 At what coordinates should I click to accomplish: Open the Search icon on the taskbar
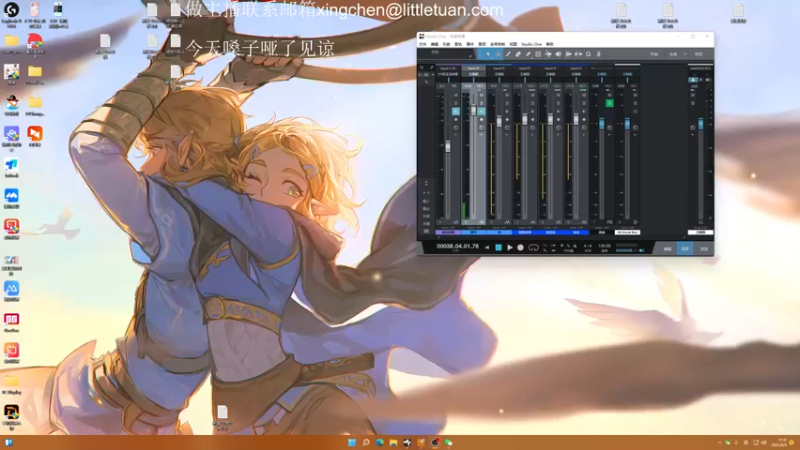point(366,442)
